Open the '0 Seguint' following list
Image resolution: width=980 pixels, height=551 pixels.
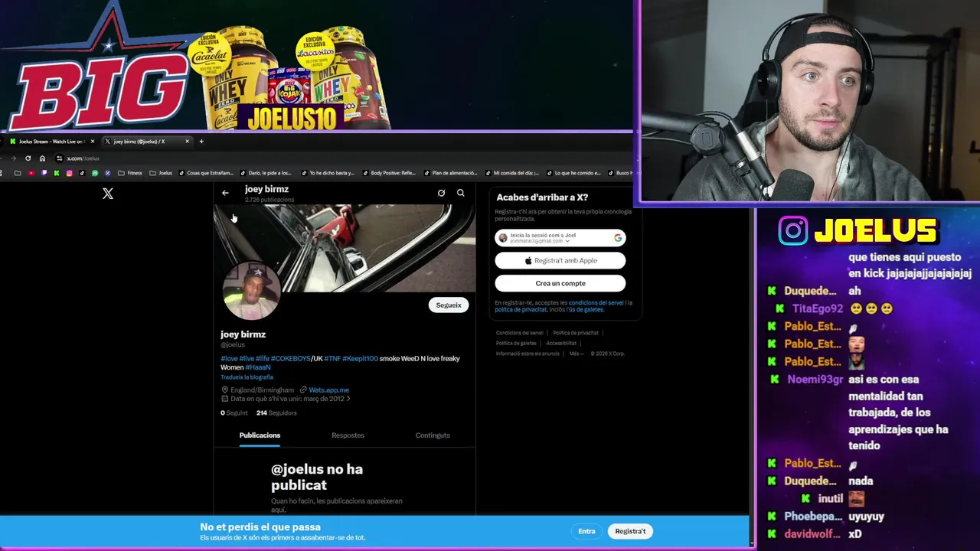[x=234, y=413]
